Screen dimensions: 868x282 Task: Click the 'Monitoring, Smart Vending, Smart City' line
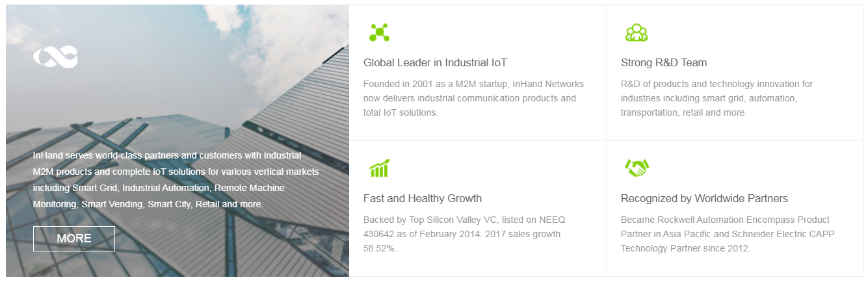148,204
